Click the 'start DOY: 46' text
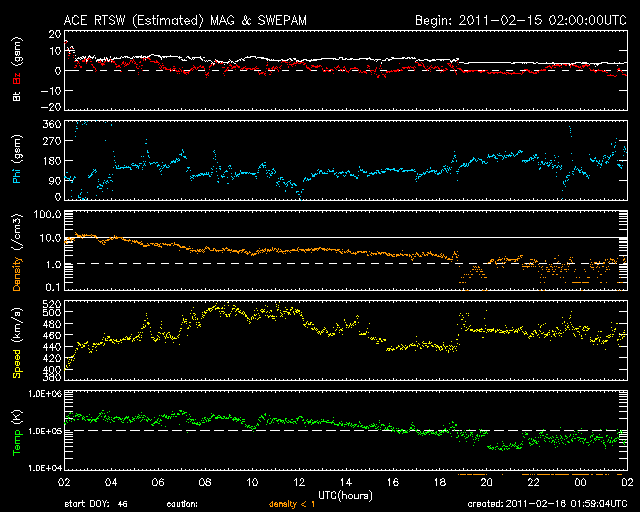Viewport: 640px width, 512px height. tap(96, 504)
